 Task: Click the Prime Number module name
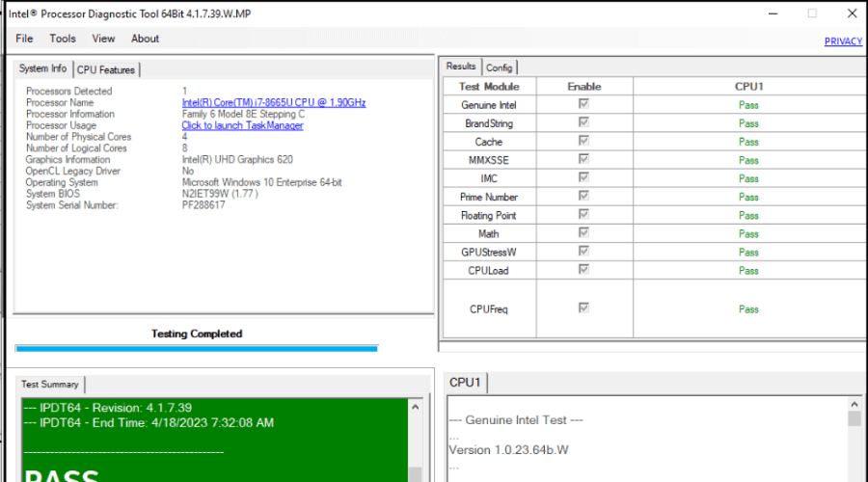[489, 197]
